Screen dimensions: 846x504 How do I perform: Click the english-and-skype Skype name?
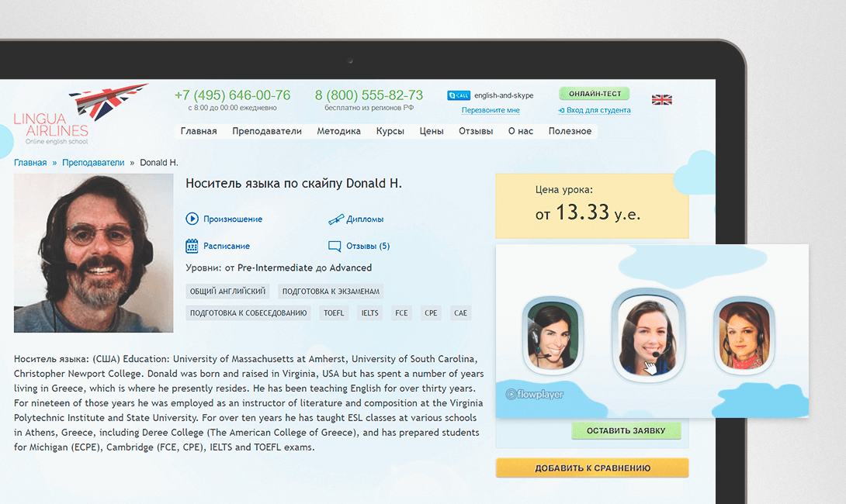coord(504,95)
